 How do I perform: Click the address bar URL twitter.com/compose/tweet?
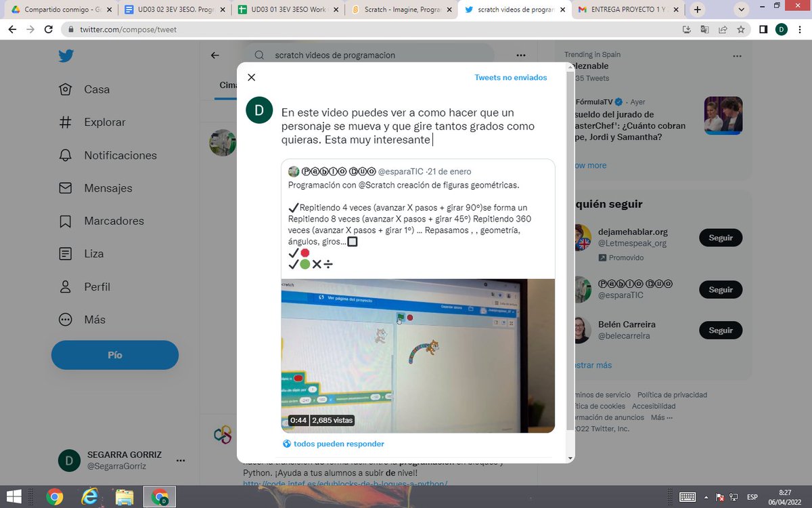click(x=129, y=30)
